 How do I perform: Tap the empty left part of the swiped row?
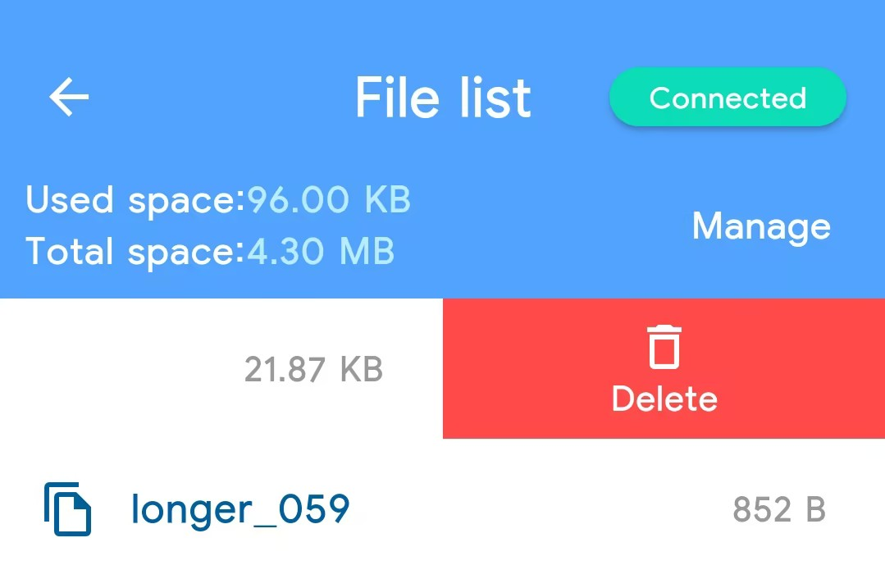tap(115, 369)
